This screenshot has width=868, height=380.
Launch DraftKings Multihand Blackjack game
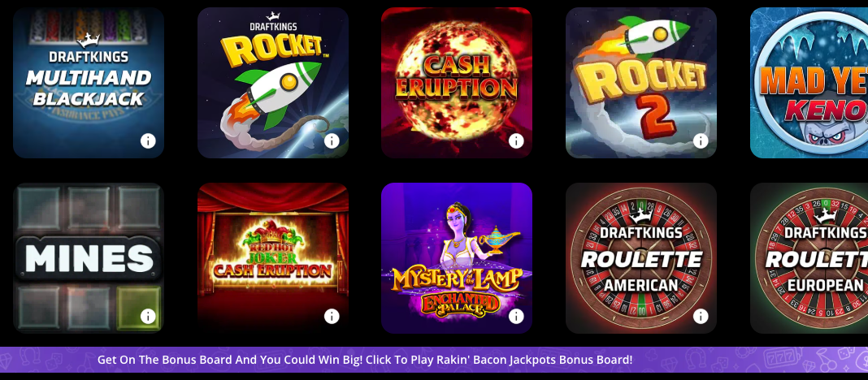click(89, 83)
